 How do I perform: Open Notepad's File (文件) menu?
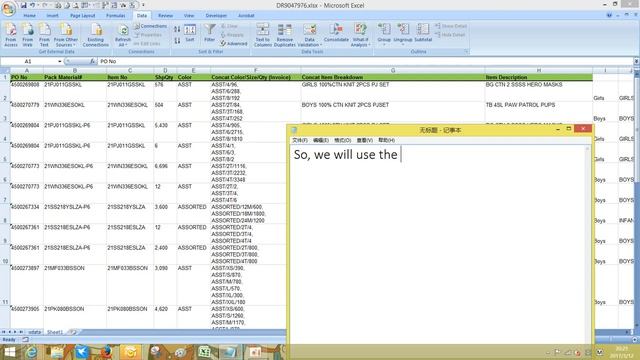coord(300,140)
